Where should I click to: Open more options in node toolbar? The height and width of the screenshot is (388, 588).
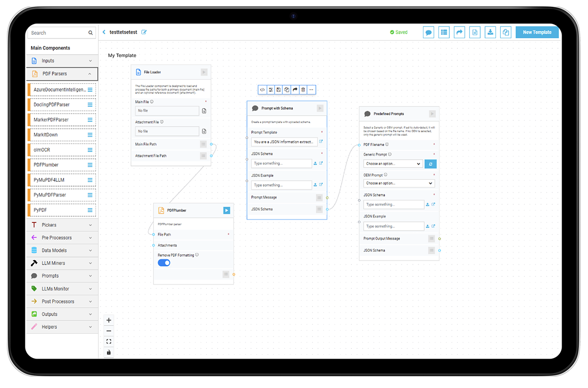(312, 90)
